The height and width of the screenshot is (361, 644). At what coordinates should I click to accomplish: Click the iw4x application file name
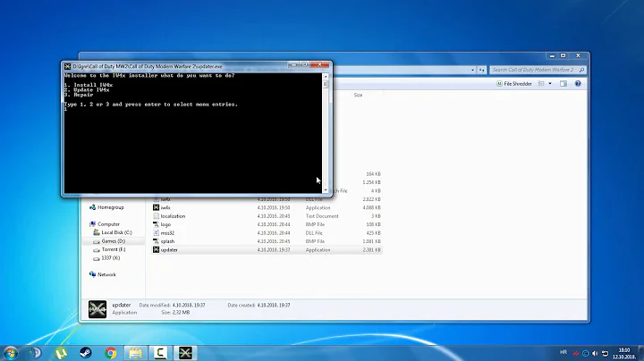click(x=165, y=207)
